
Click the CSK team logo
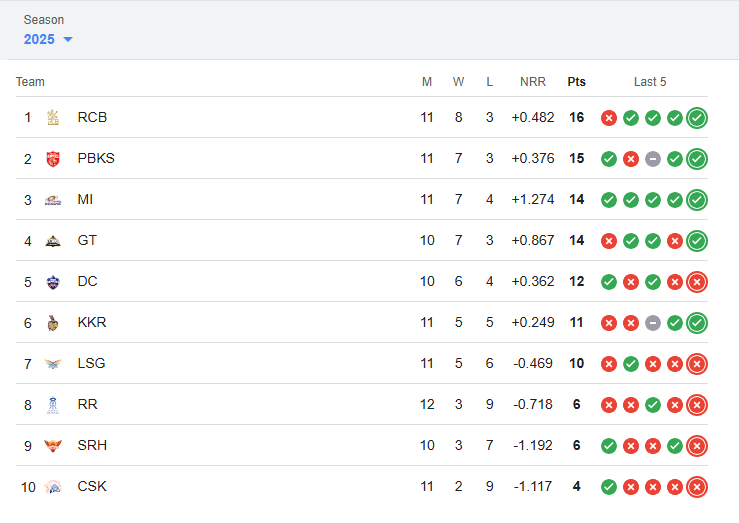click(x=53, y=487)
